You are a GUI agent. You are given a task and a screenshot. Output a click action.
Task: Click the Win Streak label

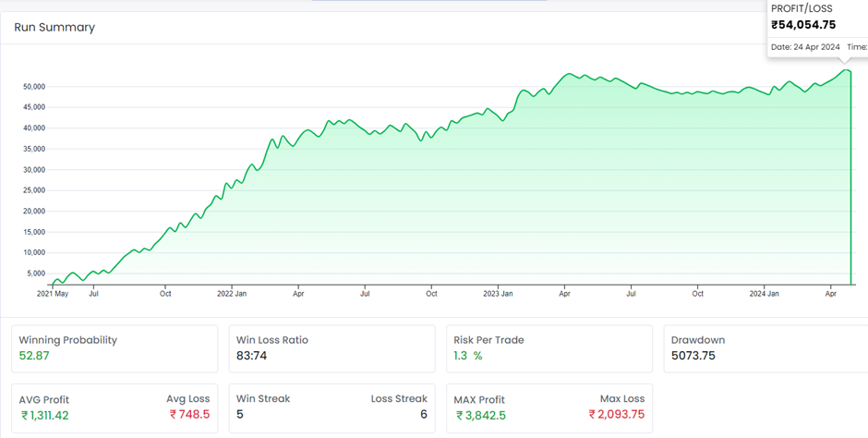point(263,398)
